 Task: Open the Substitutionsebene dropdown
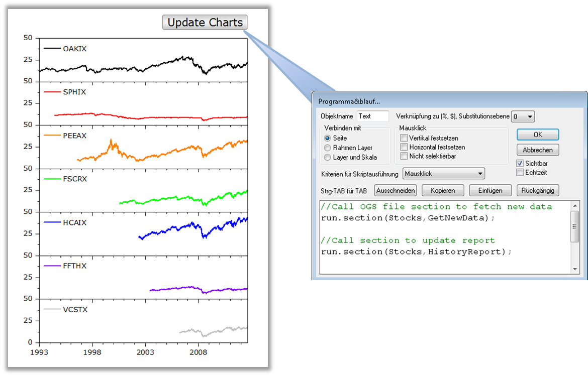click(x=523, y=116)
